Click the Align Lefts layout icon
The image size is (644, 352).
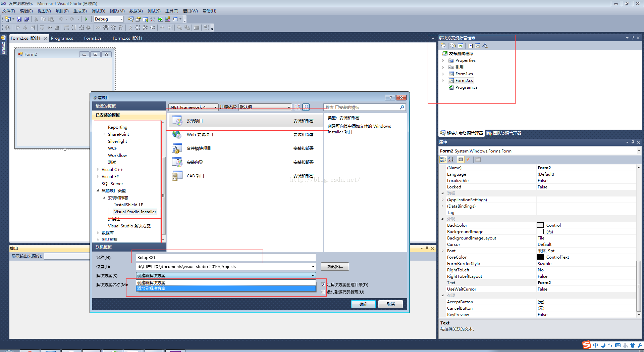pyautogui.click(x=18, y=28)
